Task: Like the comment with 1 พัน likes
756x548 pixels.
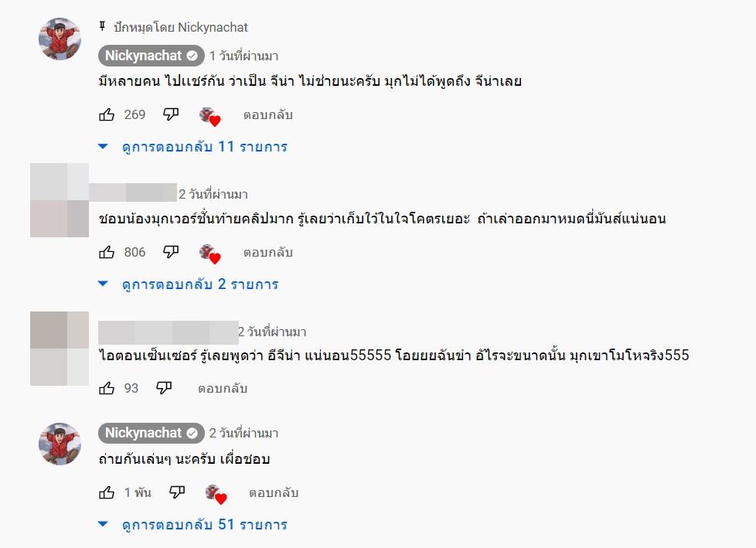Action: (107, 492)
